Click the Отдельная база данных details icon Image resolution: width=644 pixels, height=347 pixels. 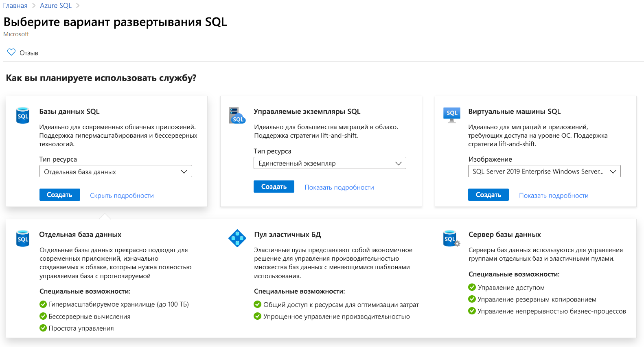[x=23, y=238]
